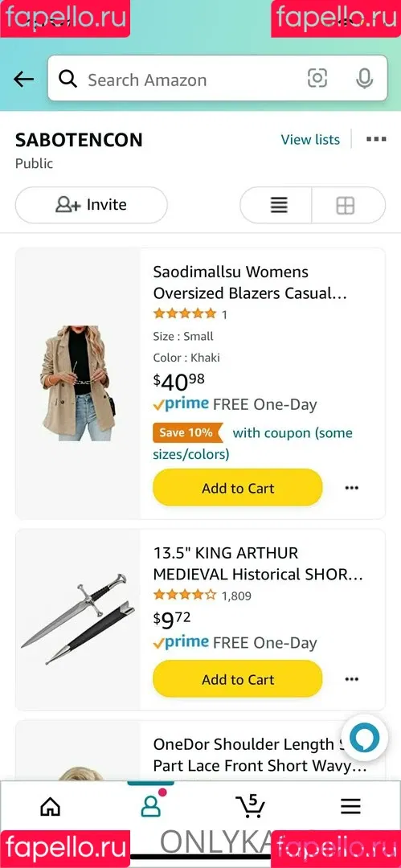Go to Home tab icon

(51, 807)
